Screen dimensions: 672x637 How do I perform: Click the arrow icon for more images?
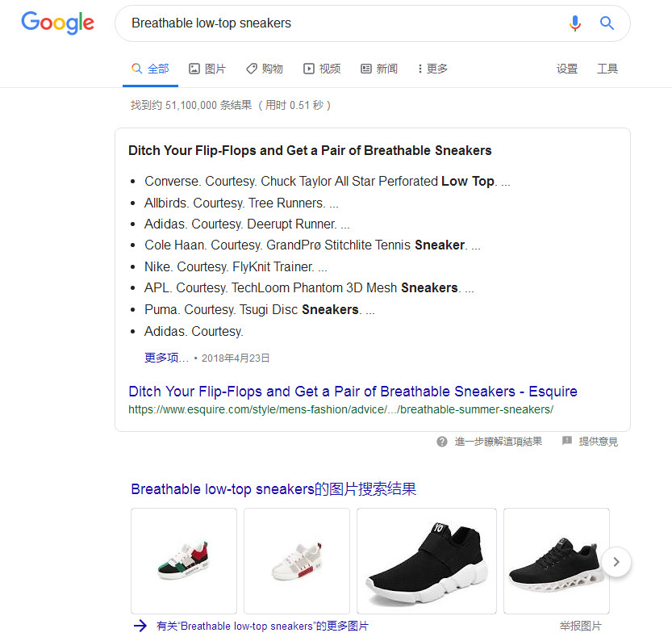(140, 626)
